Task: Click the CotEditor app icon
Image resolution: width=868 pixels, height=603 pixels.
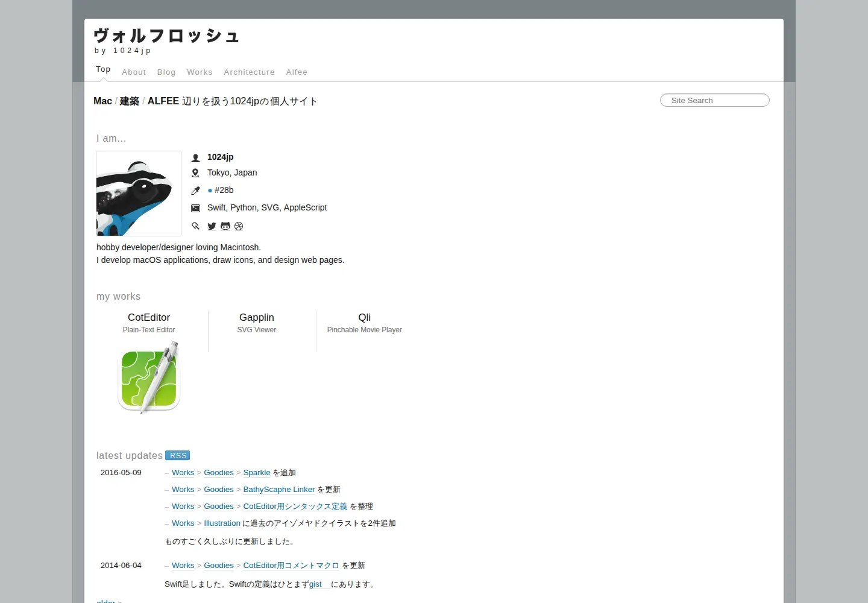Action: click(x=149, y=378)
